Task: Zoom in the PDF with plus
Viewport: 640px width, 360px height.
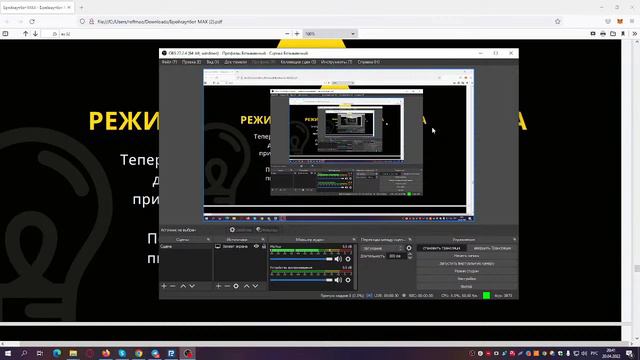Action: [x=297, y=34]
